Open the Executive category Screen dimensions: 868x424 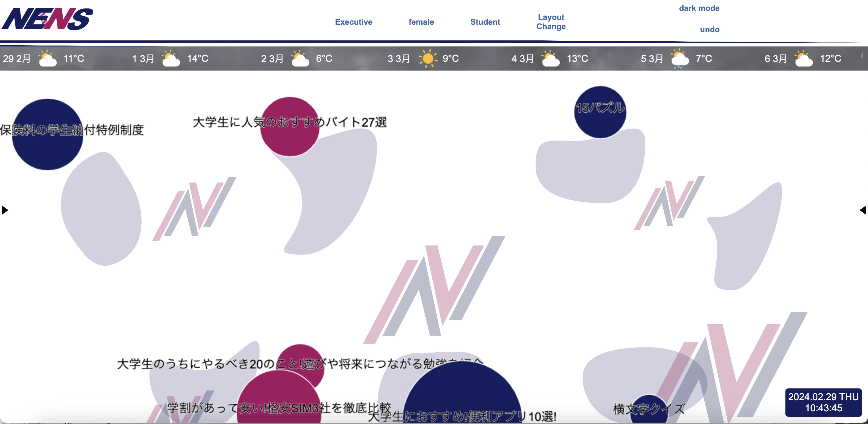(x=354, y=22)
